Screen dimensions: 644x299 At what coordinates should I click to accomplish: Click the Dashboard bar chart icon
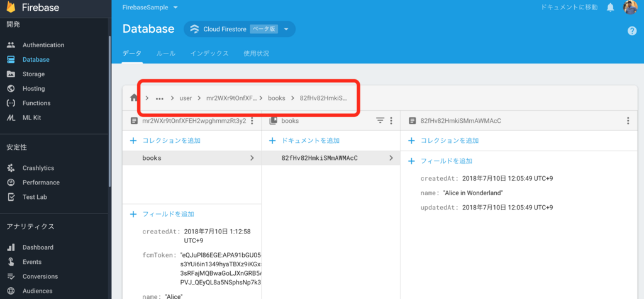pyautogui.click(x=11, y=247)
